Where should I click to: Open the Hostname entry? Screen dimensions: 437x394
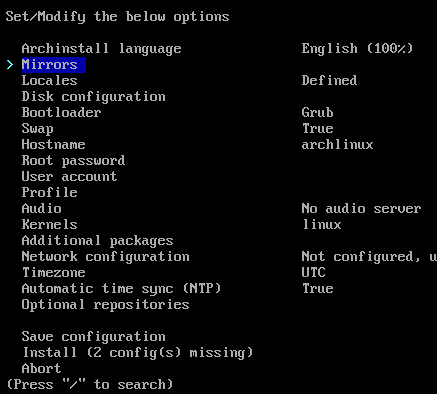(54, 145)
